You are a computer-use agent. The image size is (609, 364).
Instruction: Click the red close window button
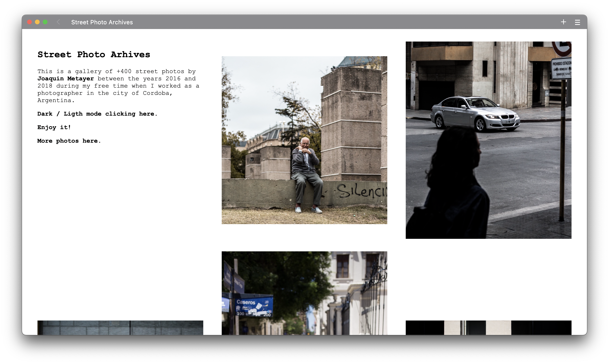[29, 22]
